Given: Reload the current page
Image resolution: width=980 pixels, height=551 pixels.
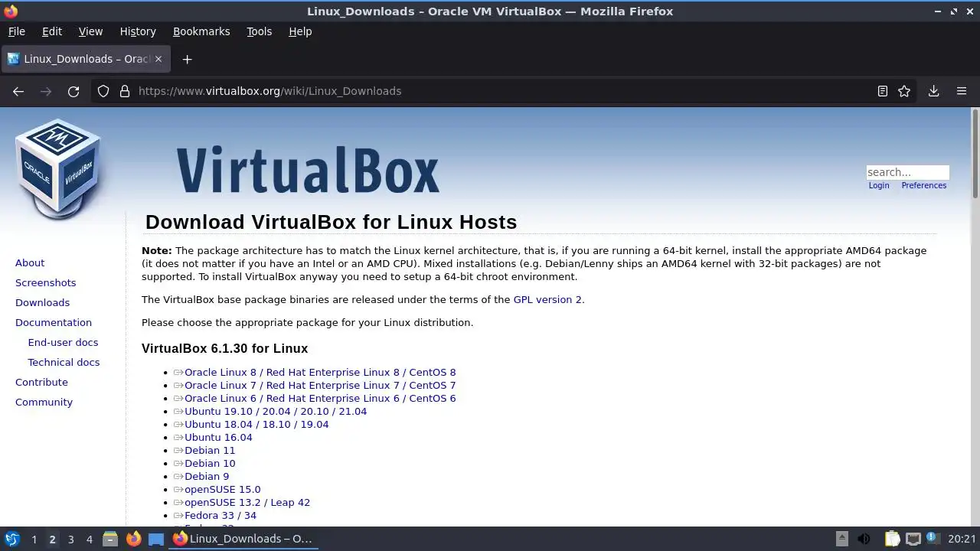Looking at the screenshot, I should click(x=73, y=91).
